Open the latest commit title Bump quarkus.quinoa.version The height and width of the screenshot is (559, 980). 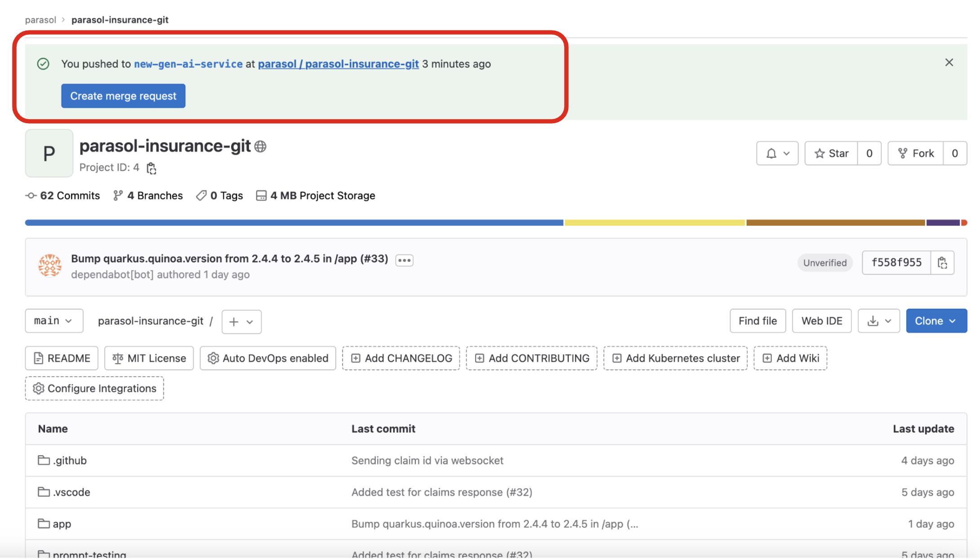229,259
